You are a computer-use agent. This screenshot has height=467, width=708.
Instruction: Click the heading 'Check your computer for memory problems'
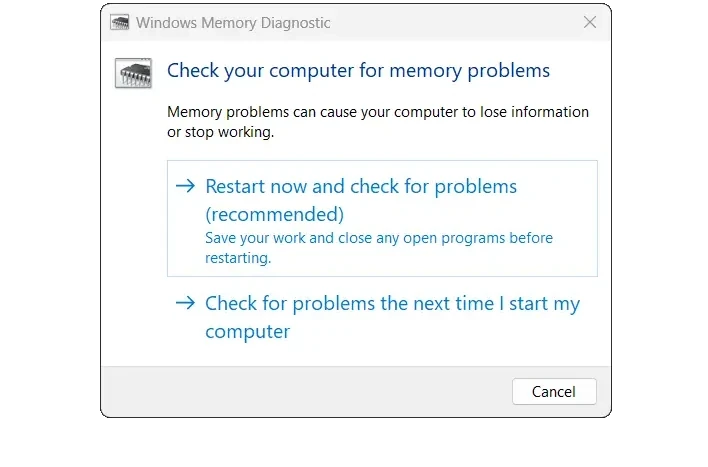coord(359,71)
